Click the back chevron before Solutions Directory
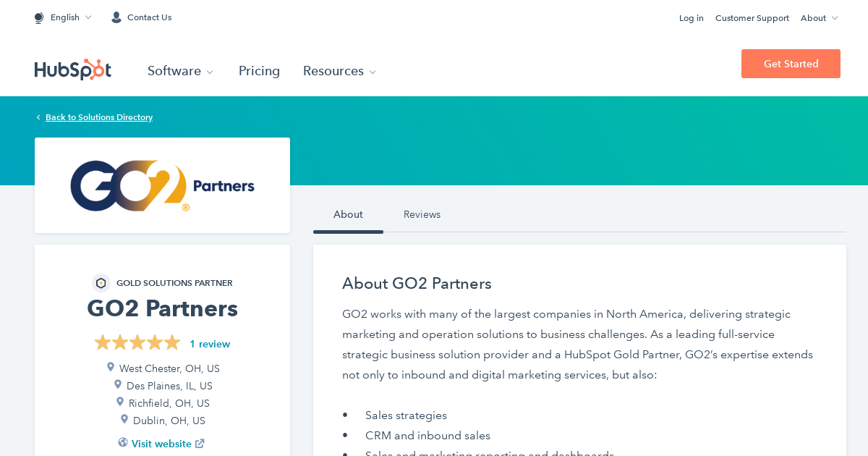 coord(38,117)
